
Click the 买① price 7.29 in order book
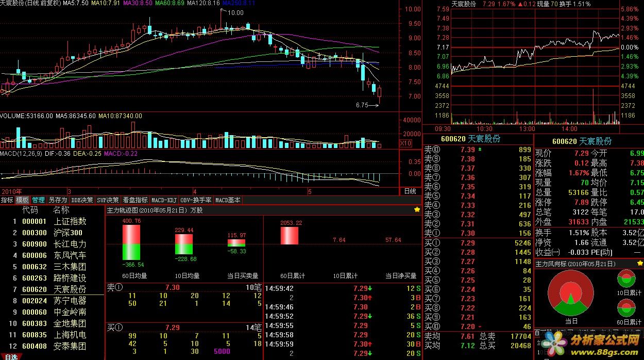(468, 243)
